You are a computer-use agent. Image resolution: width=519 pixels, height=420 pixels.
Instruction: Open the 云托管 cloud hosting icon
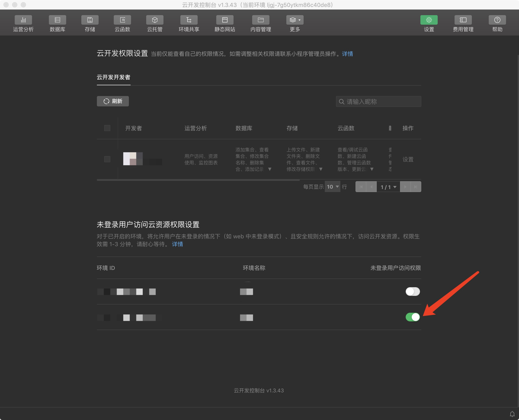[155, 20]
